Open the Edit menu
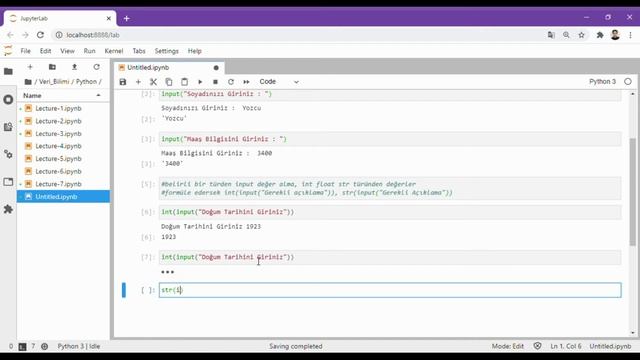This screenshot has height=360, width=640. pos(45,51)
